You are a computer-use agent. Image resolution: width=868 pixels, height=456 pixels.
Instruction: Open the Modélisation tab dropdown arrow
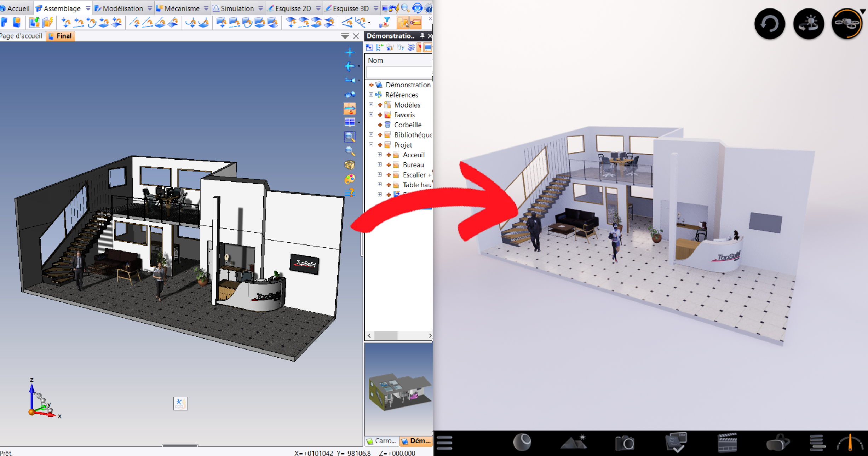click(149, 8)
